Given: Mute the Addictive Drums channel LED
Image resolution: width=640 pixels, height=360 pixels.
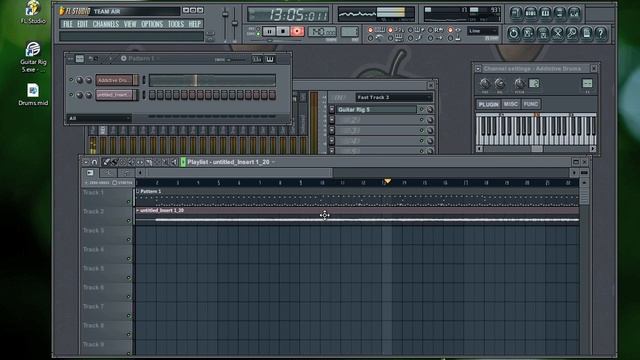Looking at the screenshot, I should (71, 80).
